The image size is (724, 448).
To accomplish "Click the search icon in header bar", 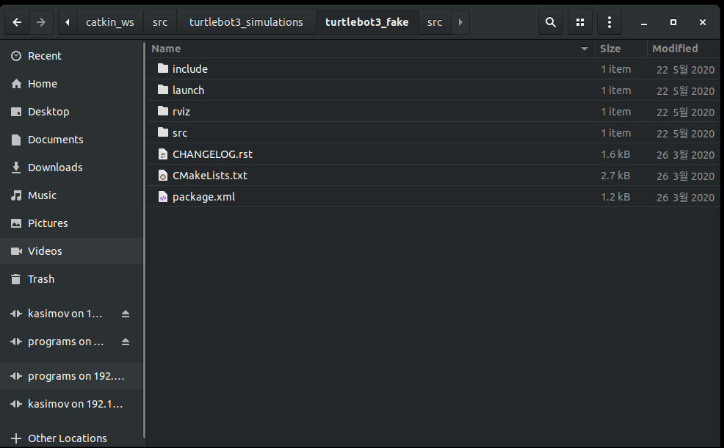I will coord(550,22).
